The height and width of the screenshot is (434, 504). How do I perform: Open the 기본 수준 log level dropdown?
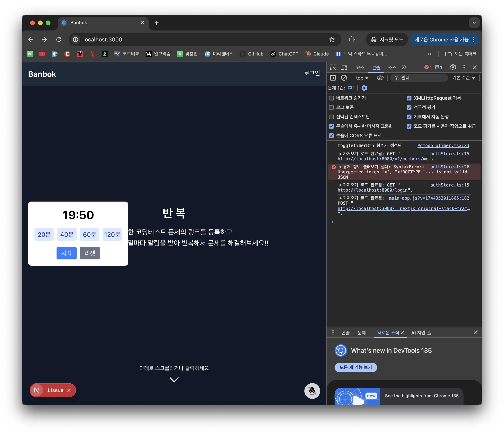pyautogui.click(x=463, y=78)
